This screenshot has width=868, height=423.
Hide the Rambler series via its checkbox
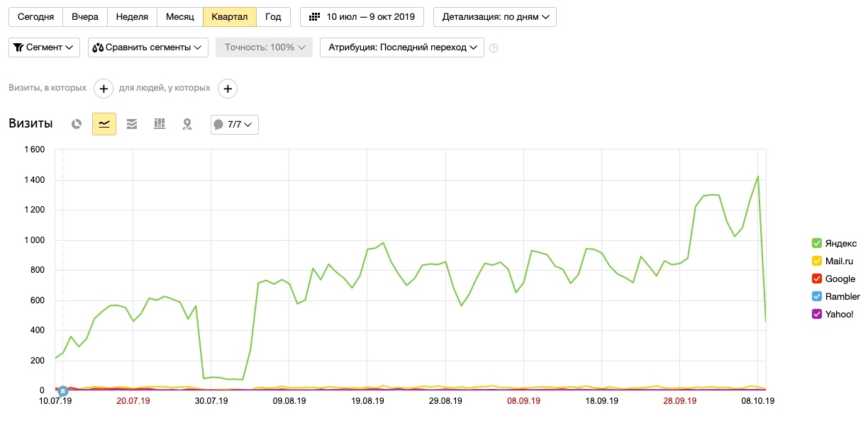click(816, 297)
